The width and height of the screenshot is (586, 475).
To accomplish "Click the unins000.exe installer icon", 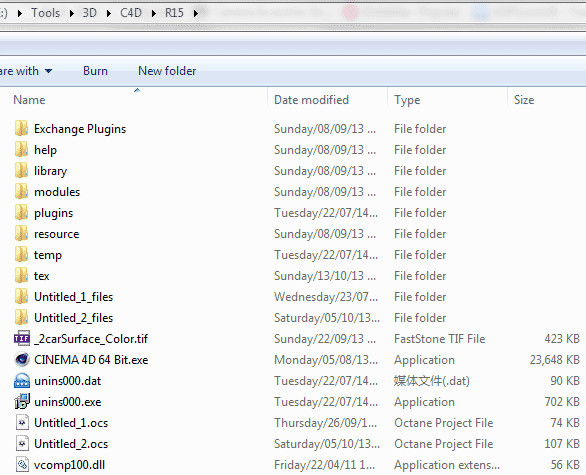I will [22, 402].
